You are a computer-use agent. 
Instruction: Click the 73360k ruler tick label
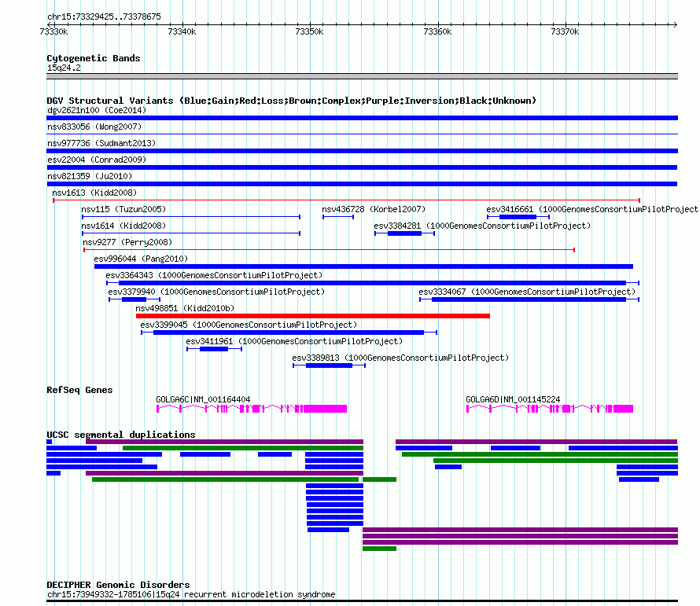coord(437,31)
